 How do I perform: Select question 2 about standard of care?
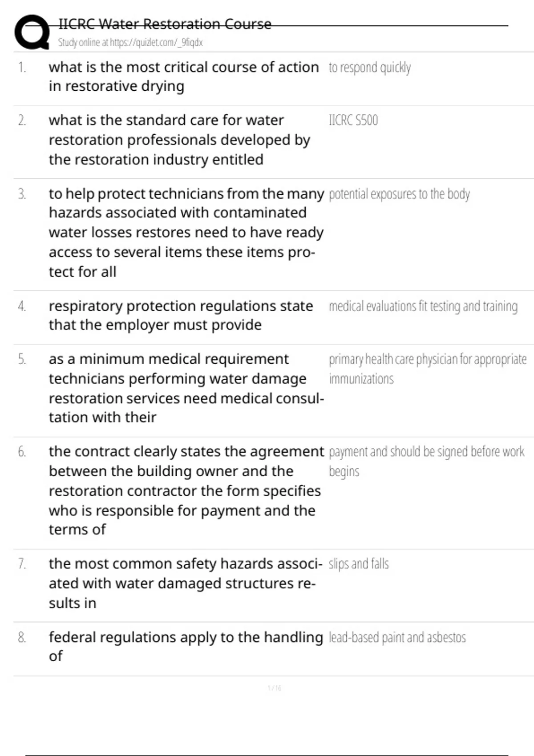coord(179,140)
